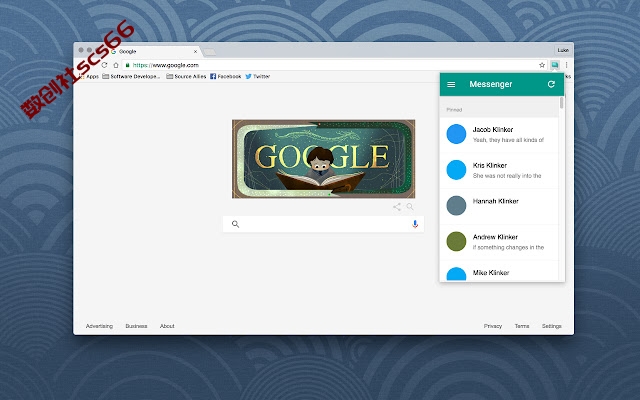Click into the Google search field

(x=323, y=224)
